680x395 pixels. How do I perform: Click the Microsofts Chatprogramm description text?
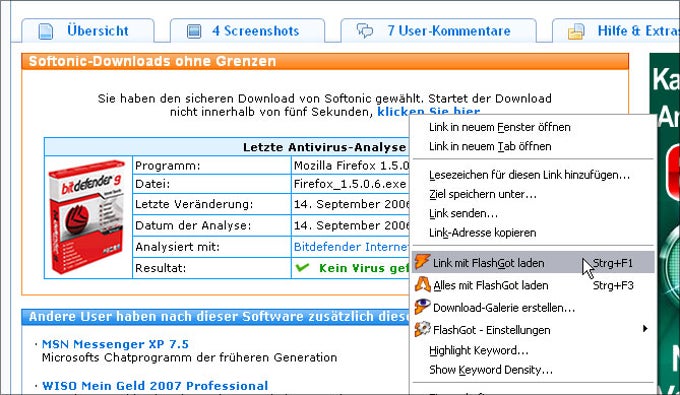[190, 357]
